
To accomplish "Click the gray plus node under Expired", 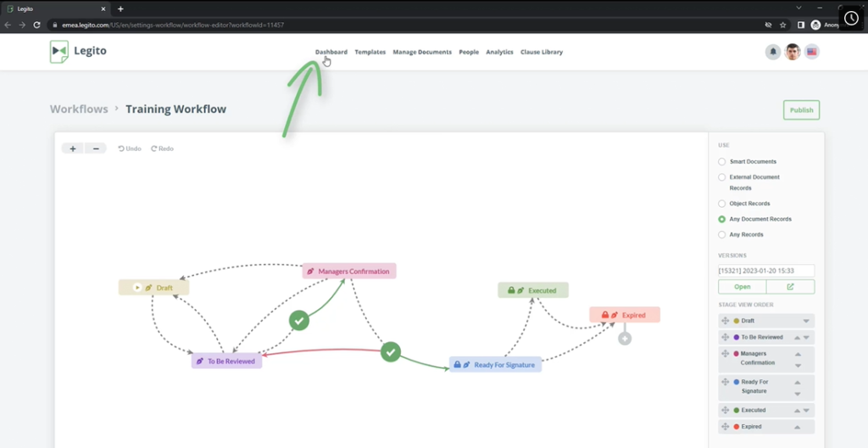I will coord(625,339).
